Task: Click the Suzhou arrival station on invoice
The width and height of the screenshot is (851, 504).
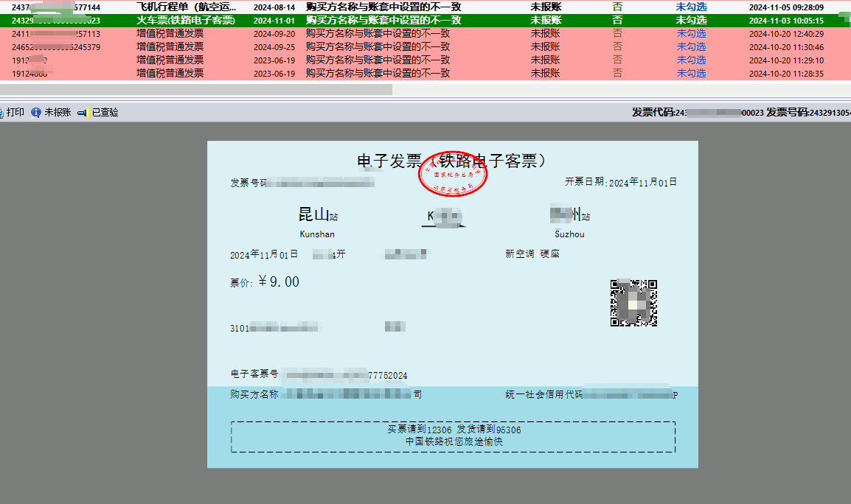Action: click(x=569, y=234)
